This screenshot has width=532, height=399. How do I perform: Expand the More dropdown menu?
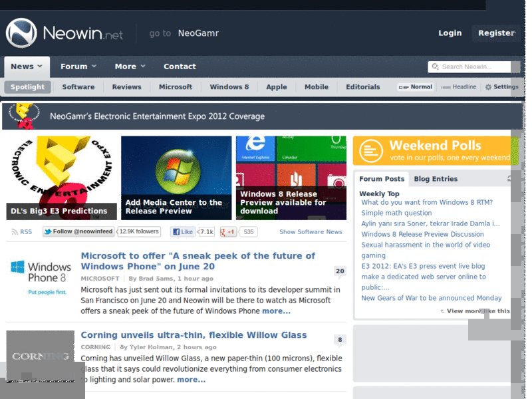click(x=130, y=66)
